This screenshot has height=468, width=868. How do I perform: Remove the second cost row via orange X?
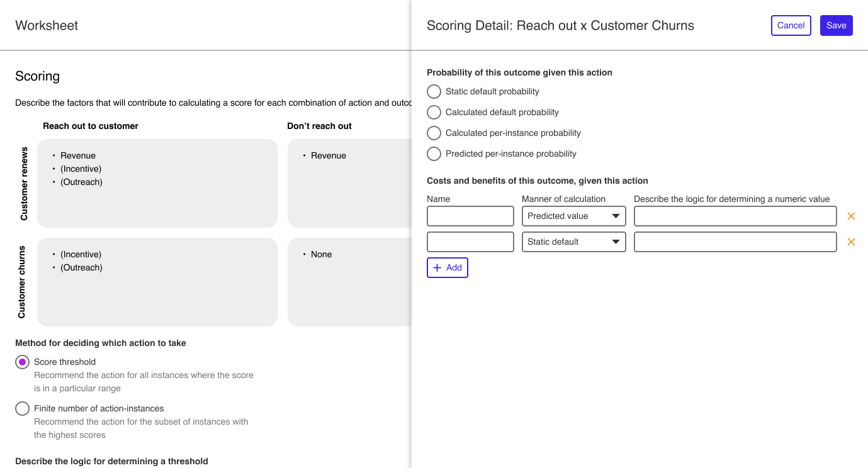[851, 242]
